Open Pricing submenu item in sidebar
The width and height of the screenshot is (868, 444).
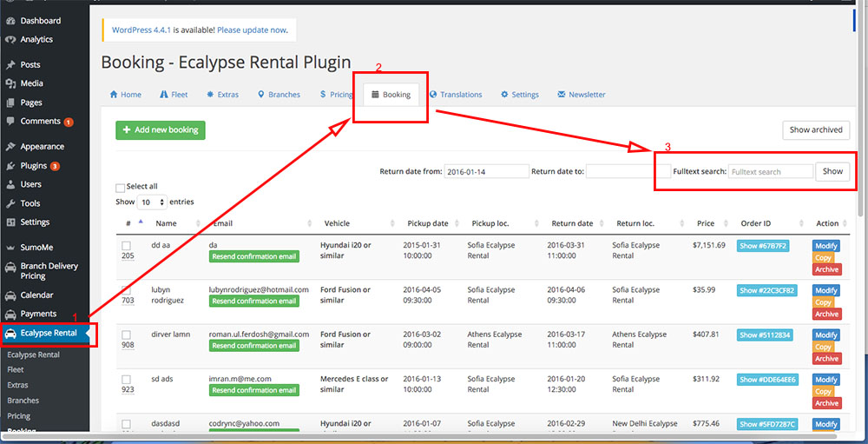tap(19, 416)
